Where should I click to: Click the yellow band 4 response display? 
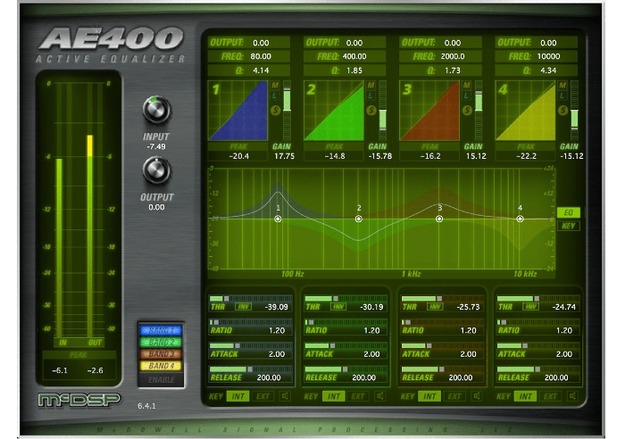[525, 110]
